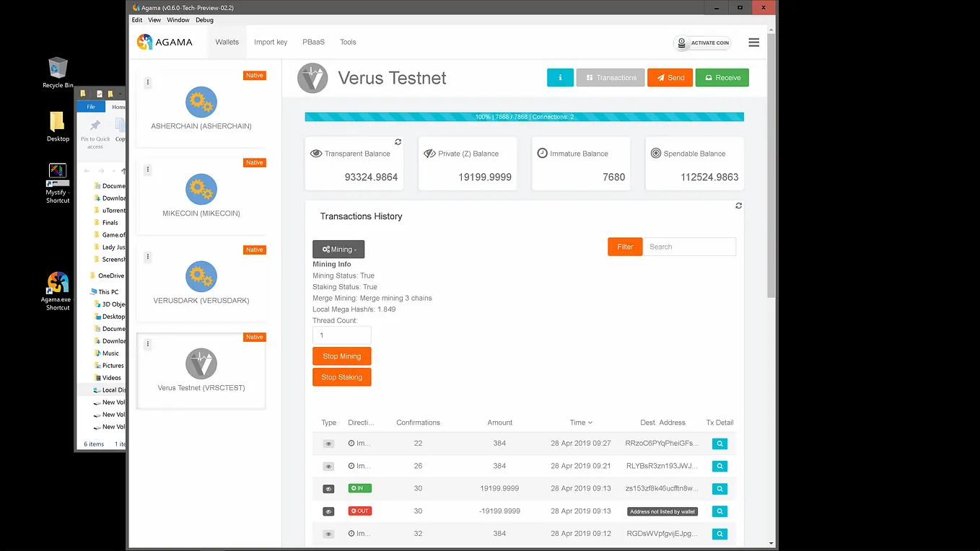Click the orange Filter button
Screen dimensions: 980x551
(625, 247)
